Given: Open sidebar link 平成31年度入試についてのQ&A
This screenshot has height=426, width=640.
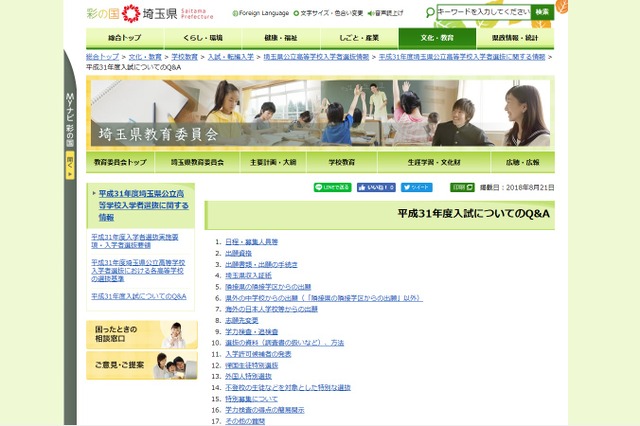Looking at the screenshot, I should [139, 296].
